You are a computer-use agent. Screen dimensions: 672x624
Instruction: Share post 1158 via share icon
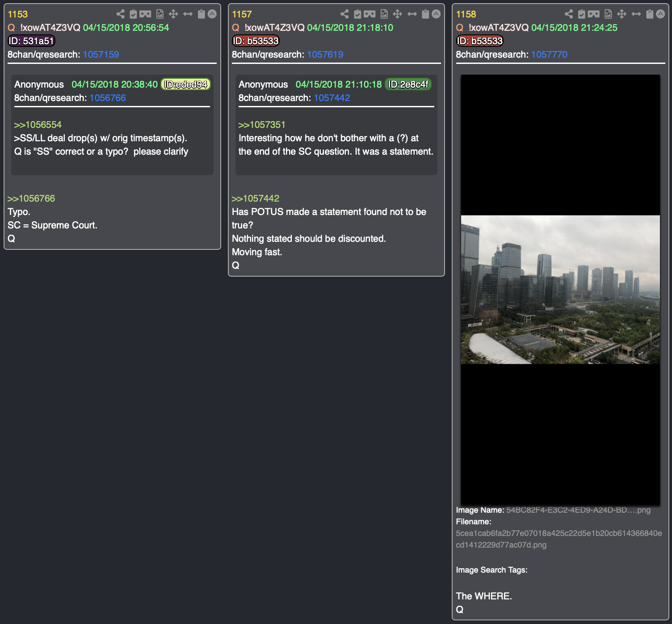pos(569,14)
